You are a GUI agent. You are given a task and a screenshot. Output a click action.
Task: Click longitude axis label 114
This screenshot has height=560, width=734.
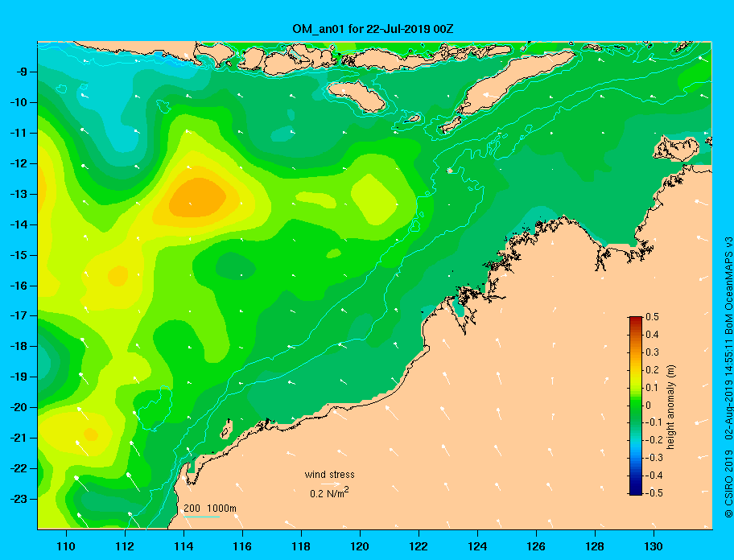(x=183, y=546)
